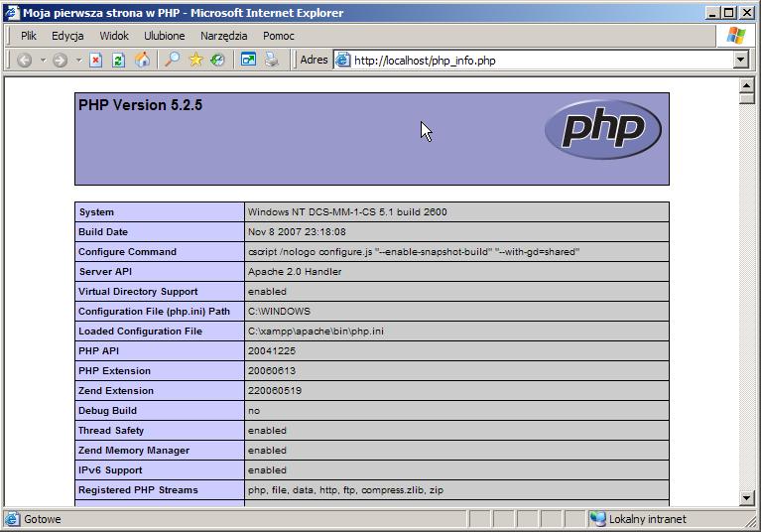Click the Forward navigation arrow icon
Viewport: 761px width, 532px height.
(60, 61)
